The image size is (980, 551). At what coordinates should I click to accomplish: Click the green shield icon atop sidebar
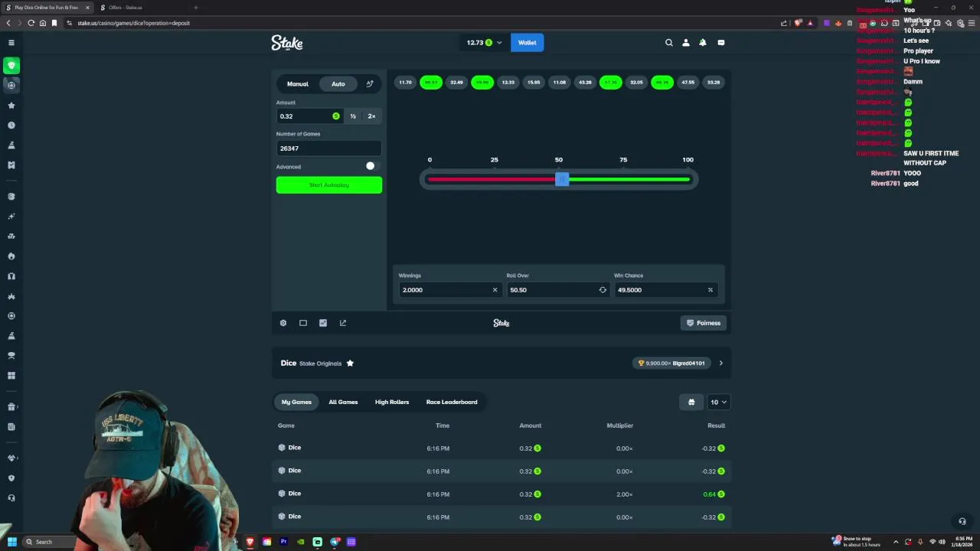(x=11, y=66)
